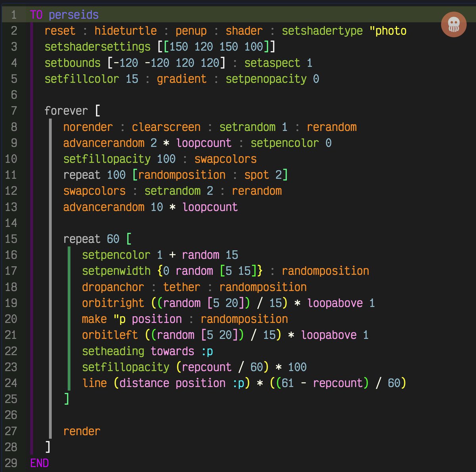The width and height of the screenshot is (476, 472).
Task: Click "swapcolors" on line 10
Action: click(x=225, y=159)
